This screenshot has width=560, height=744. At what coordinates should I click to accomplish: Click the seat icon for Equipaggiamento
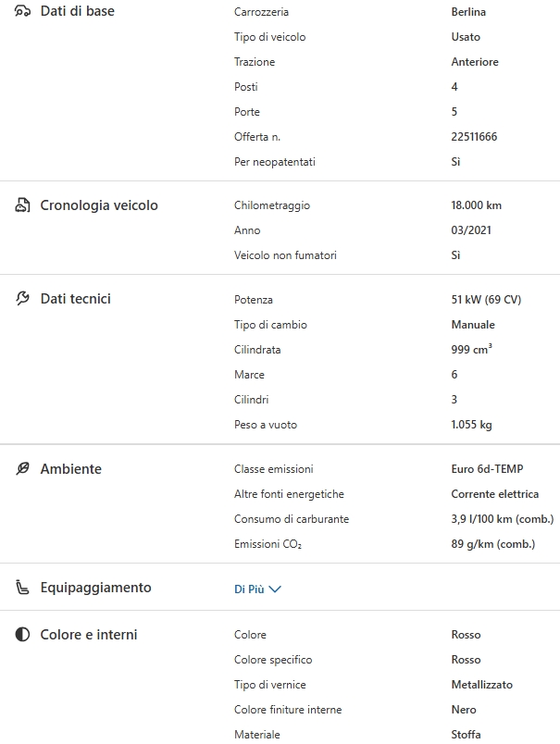(x=23, y=588)
